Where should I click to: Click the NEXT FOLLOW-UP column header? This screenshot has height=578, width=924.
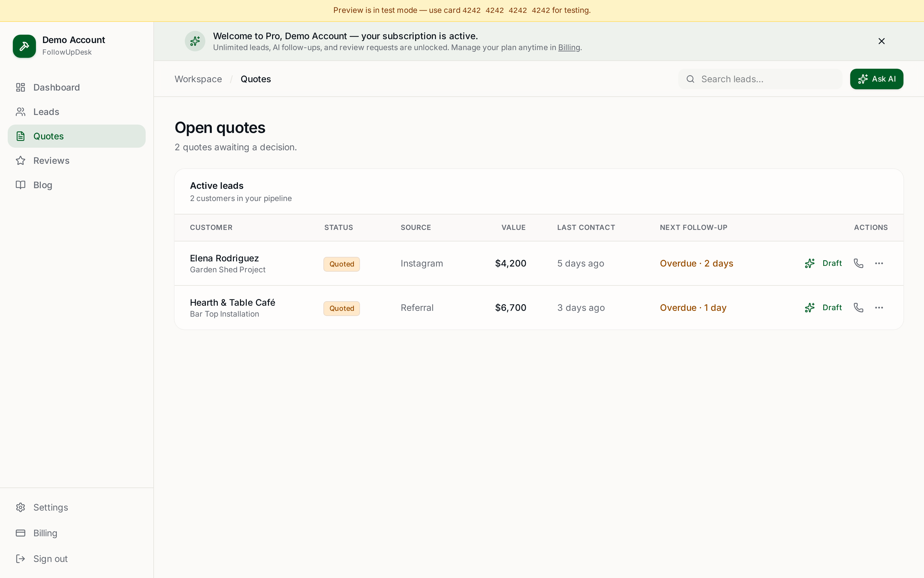[693, 227]
